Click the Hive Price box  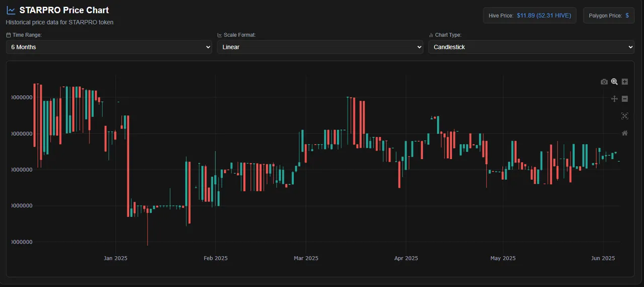point(530,16)
